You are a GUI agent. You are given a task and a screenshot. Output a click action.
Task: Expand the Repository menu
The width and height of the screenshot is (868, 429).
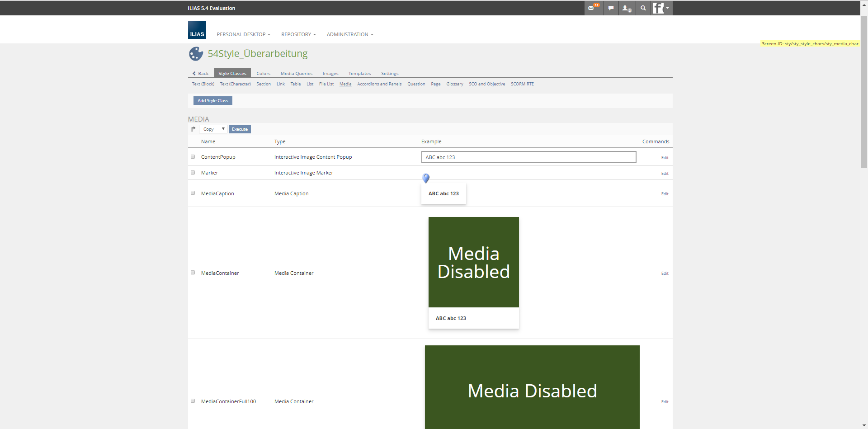(x=298, y=34)
